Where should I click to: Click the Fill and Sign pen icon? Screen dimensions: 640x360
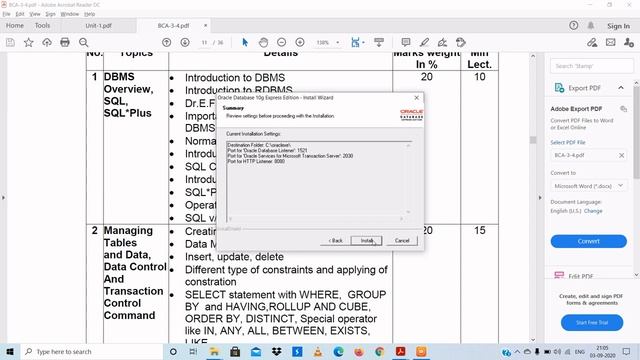[592, 42]
